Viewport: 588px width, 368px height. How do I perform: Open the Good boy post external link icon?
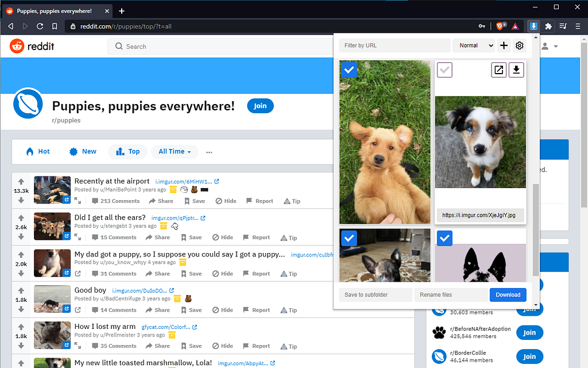78,310
